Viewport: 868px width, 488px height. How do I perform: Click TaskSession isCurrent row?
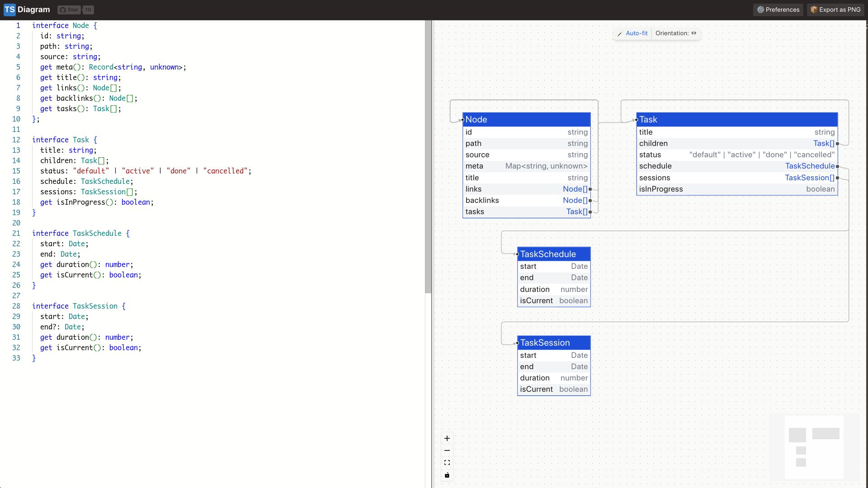554,389
